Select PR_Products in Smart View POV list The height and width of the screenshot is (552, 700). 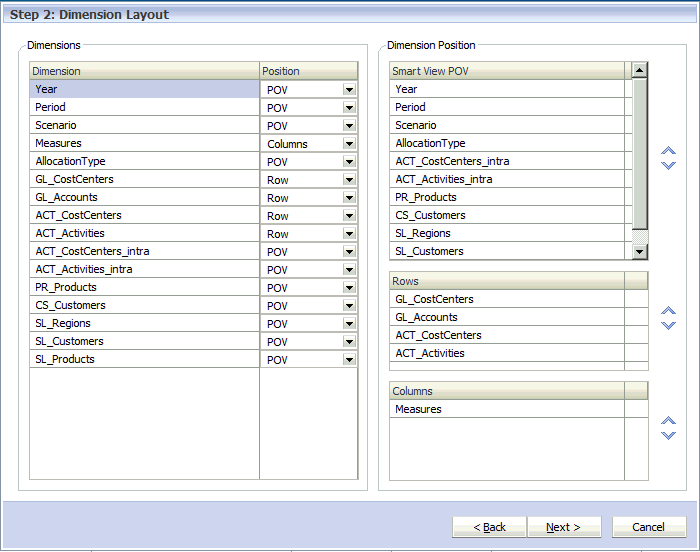[x=507, y=197]
